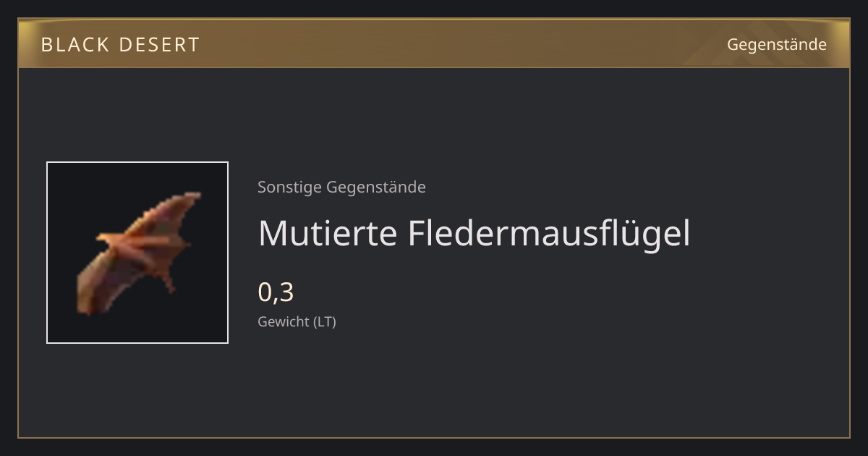Click the Gewicht (LT) label
The image size is (868, 456).
pos(297,322)
